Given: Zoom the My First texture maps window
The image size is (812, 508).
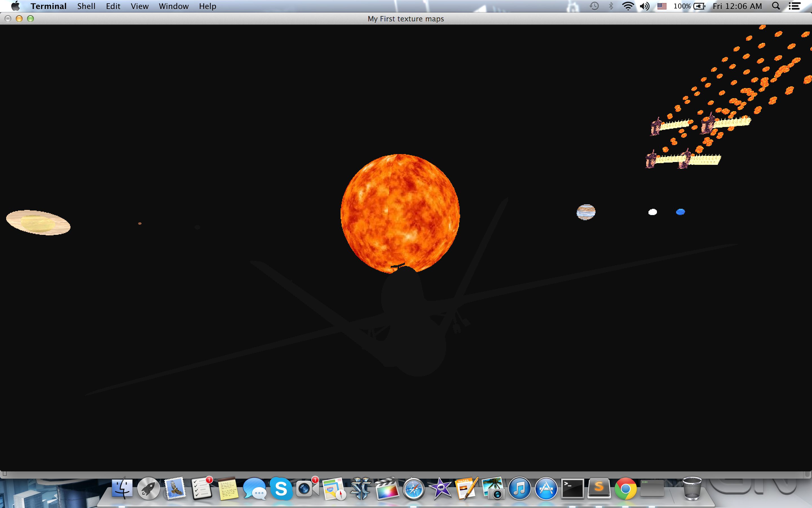Looking at the screenshot, I should [30, 18].
